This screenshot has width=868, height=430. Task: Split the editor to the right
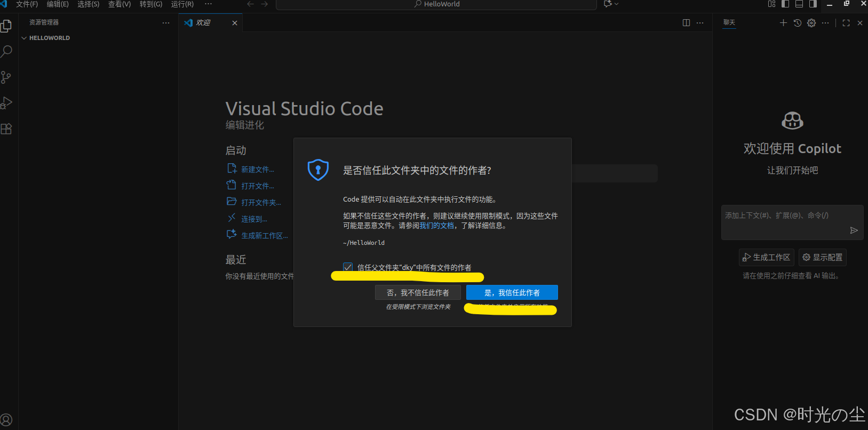[686, 22]
